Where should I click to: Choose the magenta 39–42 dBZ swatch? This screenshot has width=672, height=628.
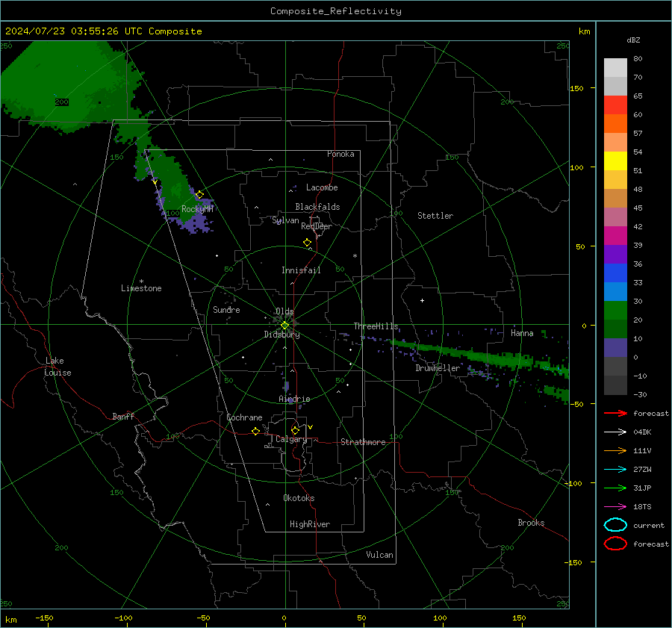(x=615, y=236)
